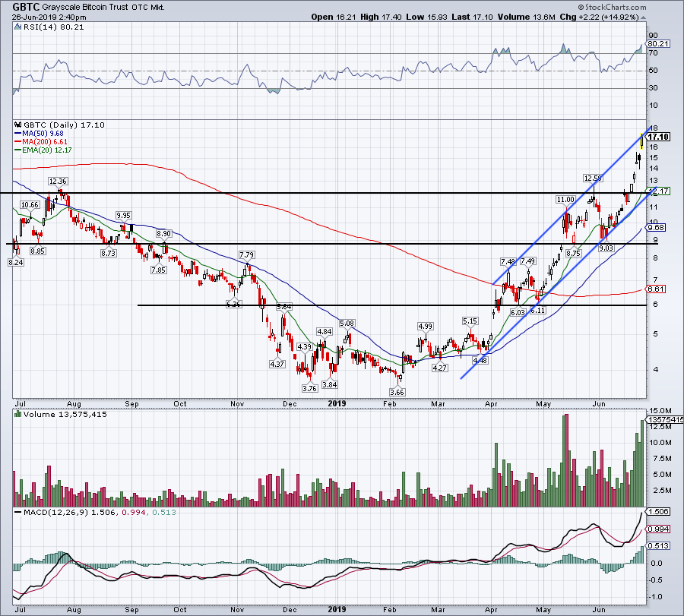
Task: Click the EMA(20) legend entry
Action: 43,150
